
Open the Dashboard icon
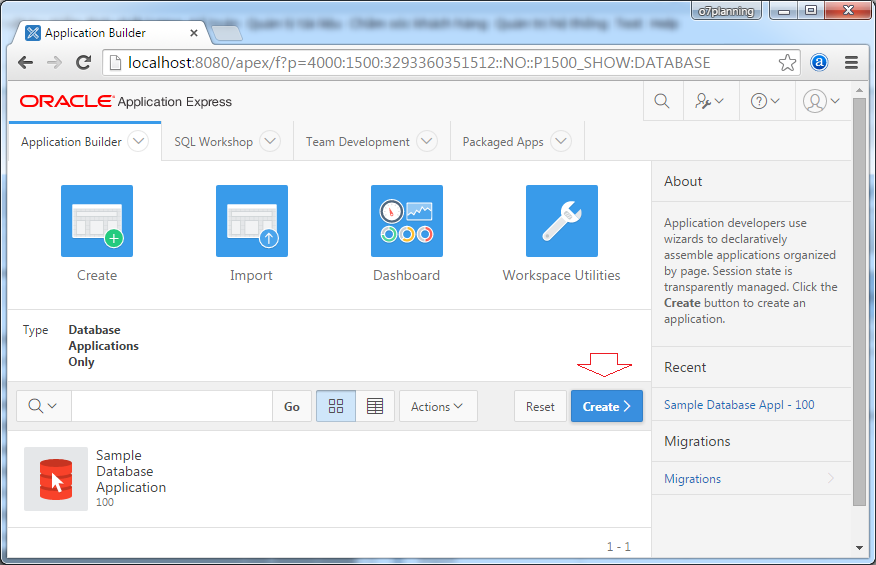point(407,221)
